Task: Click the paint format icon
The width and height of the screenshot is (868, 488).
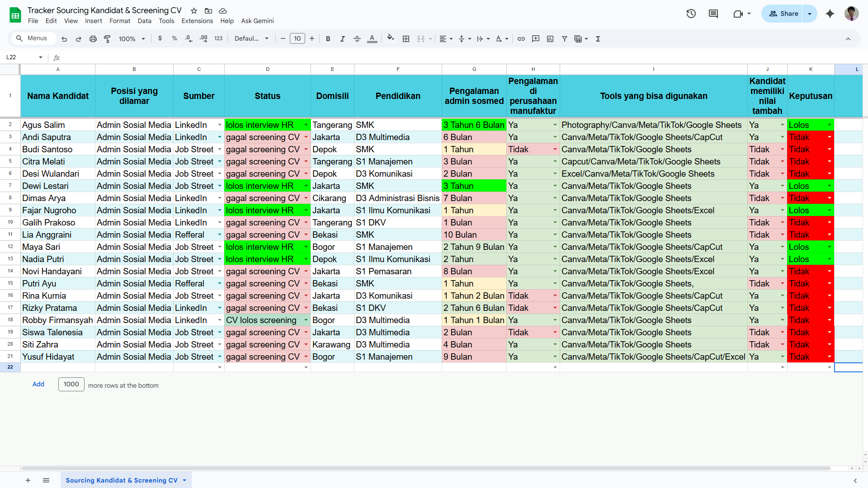Action: pos(107,39)
